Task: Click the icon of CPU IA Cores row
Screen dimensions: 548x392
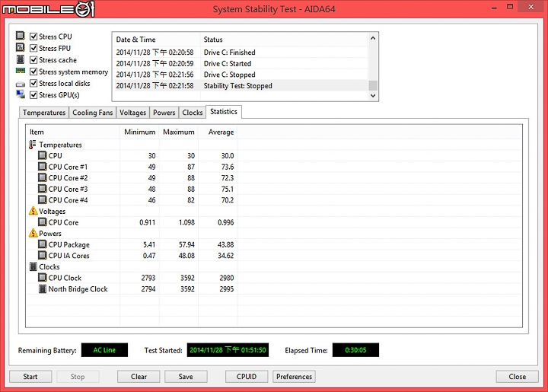Action: point(43,255)
